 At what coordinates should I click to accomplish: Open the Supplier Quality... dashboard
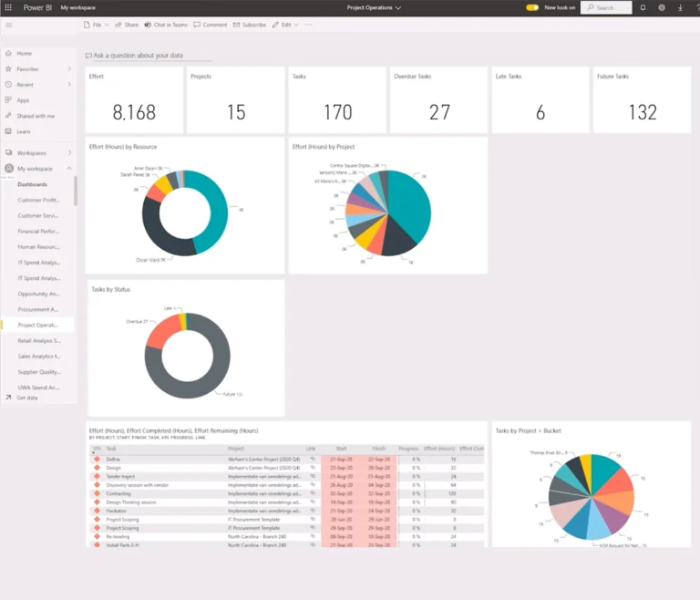click(39, 372)
